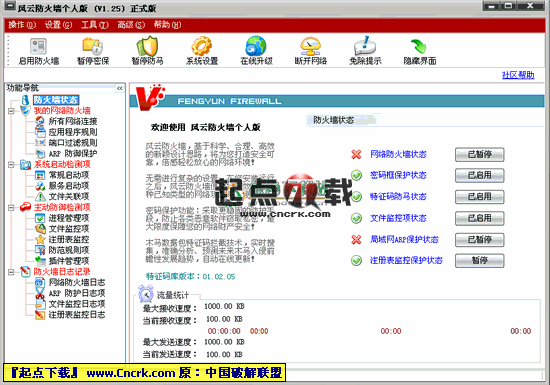Collapse 系统启动检测项 tree node
The width and height of the screenshot is (550, 385).
click(11, 164)
